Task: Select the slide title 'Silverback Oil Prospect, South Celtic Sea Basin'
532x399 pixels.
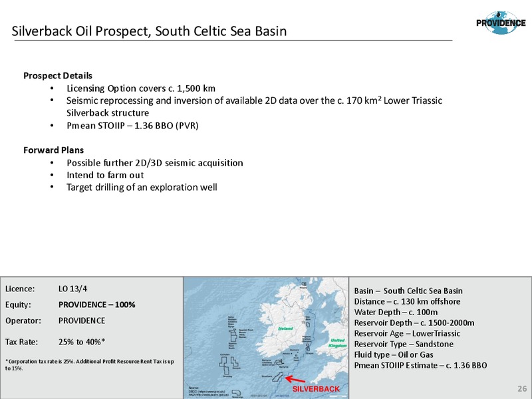Action: pos(149,31)
